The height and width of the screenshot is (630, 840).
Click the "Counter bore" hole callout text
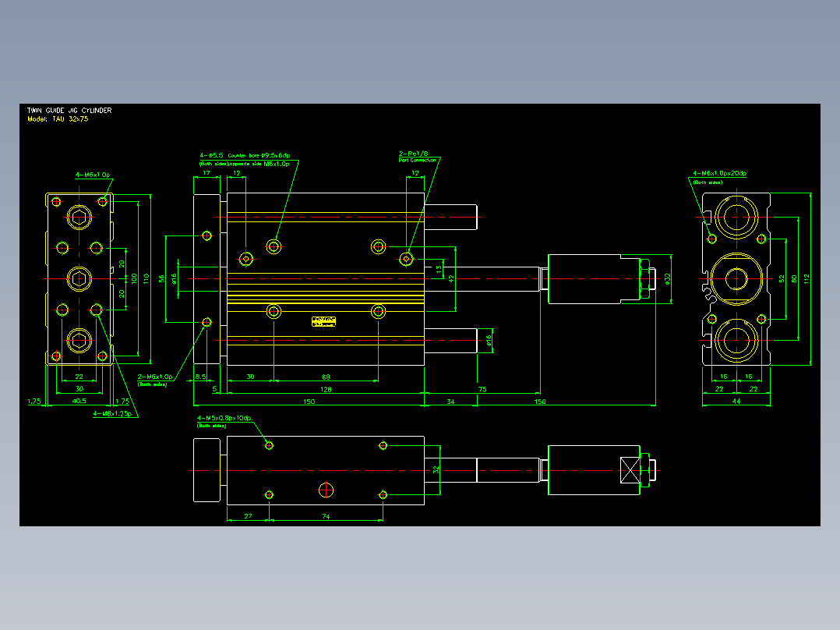coord(244,155)
